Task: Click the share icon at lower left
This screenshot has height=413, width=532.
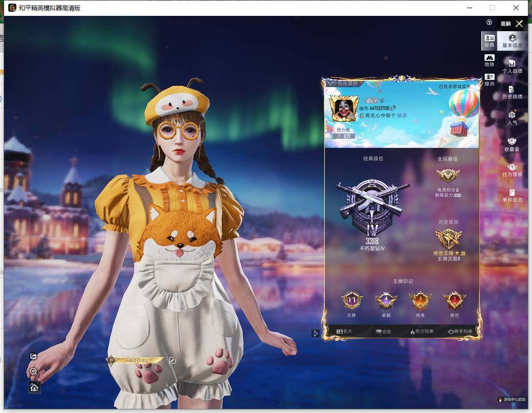Action: tap(33, 356)
